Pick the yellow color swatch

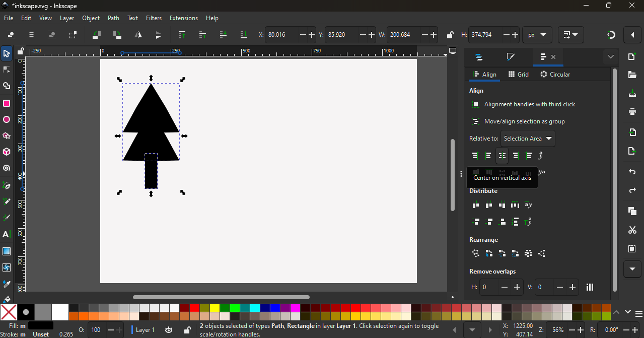point(214,308)
